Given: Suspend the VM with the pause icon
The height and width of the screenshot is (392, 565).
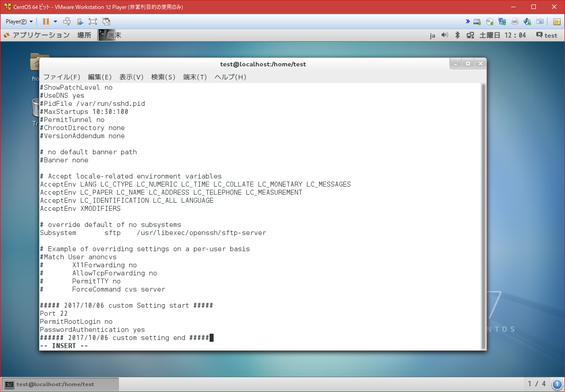Looking at the screenshot, I should coord(47,21).
